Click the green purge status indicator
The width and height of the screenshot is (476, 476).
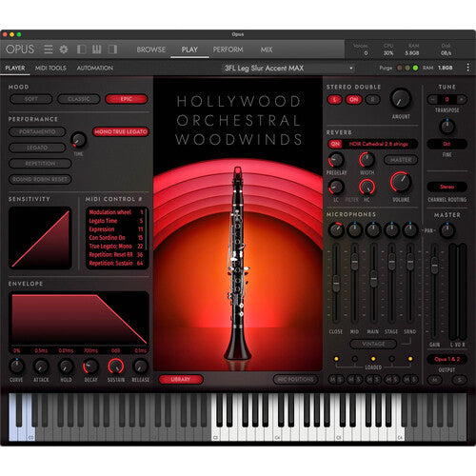pyautogui.click(x=415, y=68)
